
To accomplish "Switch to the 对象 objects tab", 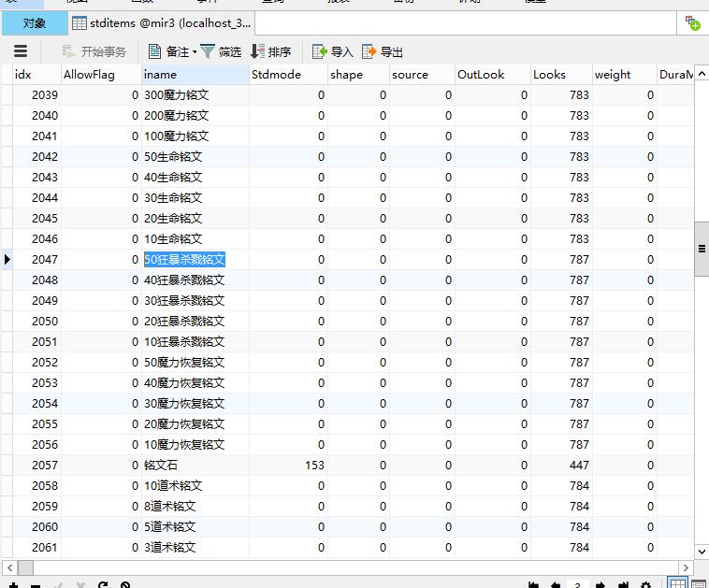I will click(34, 23).
